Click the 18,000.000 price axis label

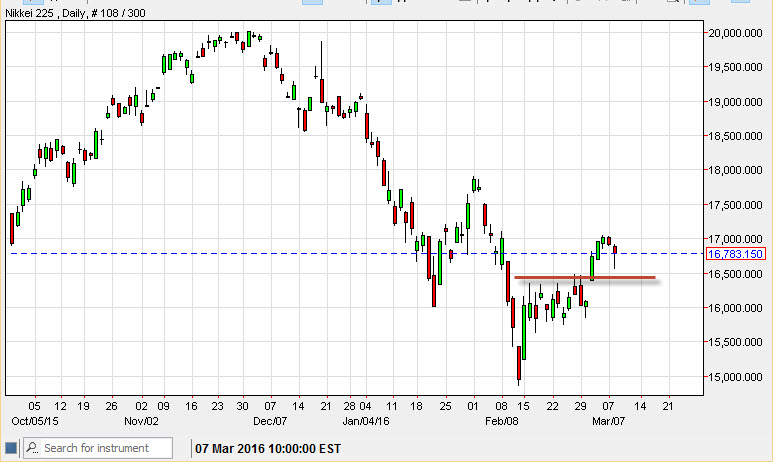tap(736, 170)
